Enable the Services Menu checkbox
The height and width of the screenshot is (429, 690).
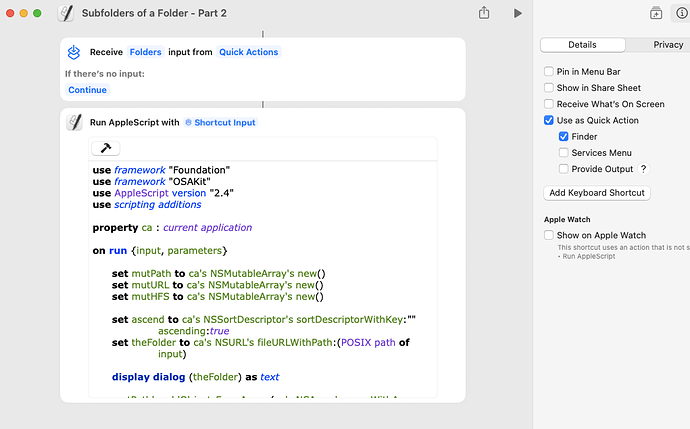[563, 153]
